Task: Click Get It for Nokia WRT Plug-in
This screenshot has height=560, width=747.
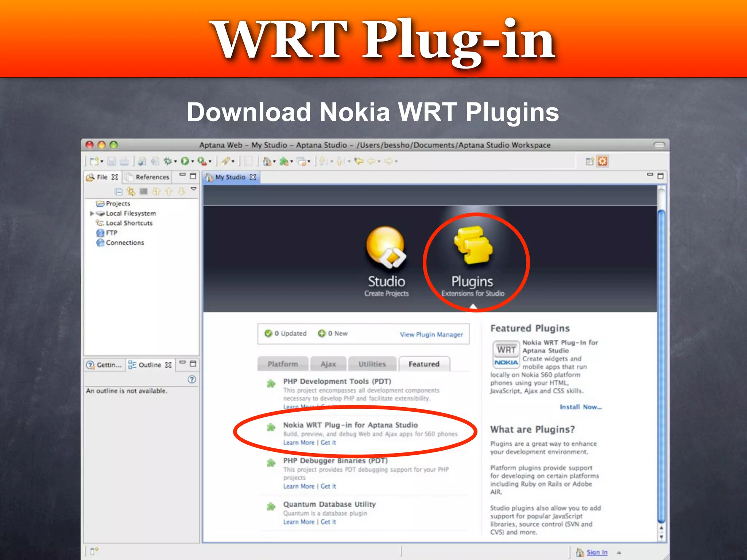Action: (x=328, y=443)
